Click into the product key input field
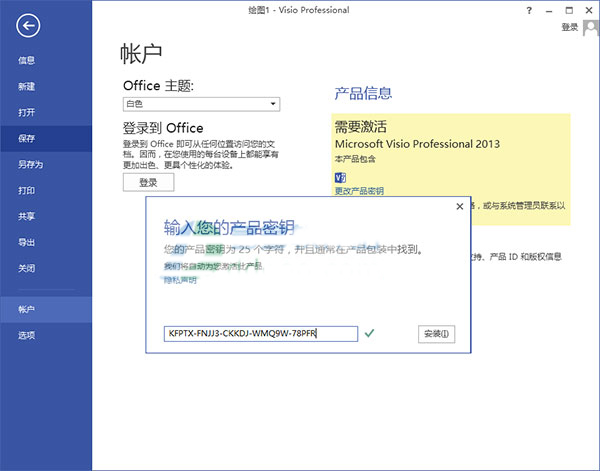This screenshot has width=600, height=471. pyautogui.click(x=261, y=334)
